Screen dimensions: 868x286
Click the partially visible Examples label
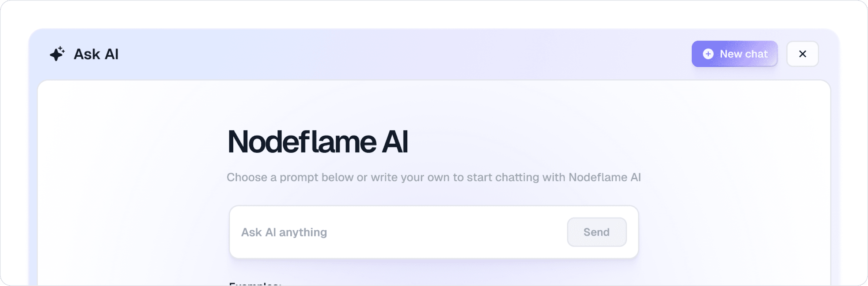(255, 284)
